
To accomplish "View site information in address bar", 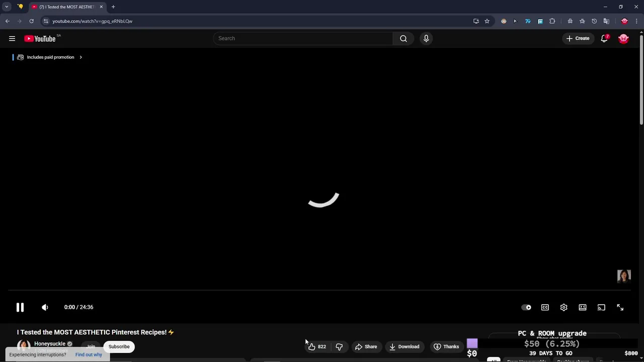I will (46, 21).
